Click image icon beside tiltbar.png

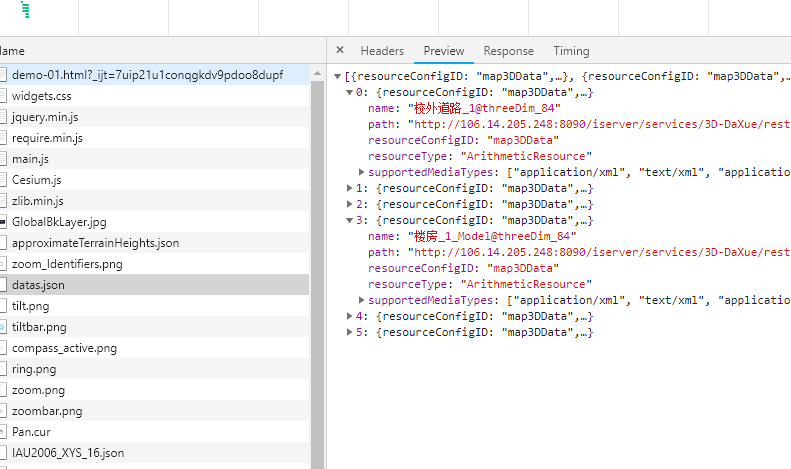click(x=3, y=327)
